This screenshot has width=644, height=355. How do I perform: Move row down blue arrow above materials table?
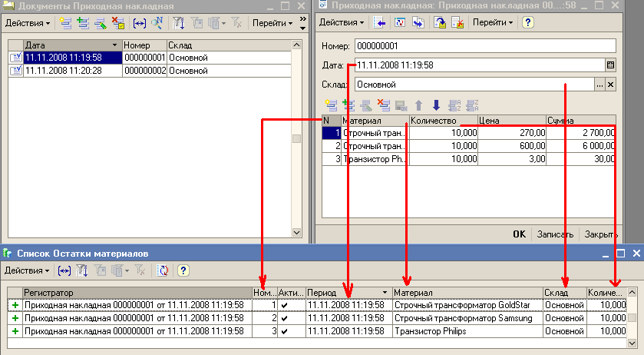tap(436, 105)
